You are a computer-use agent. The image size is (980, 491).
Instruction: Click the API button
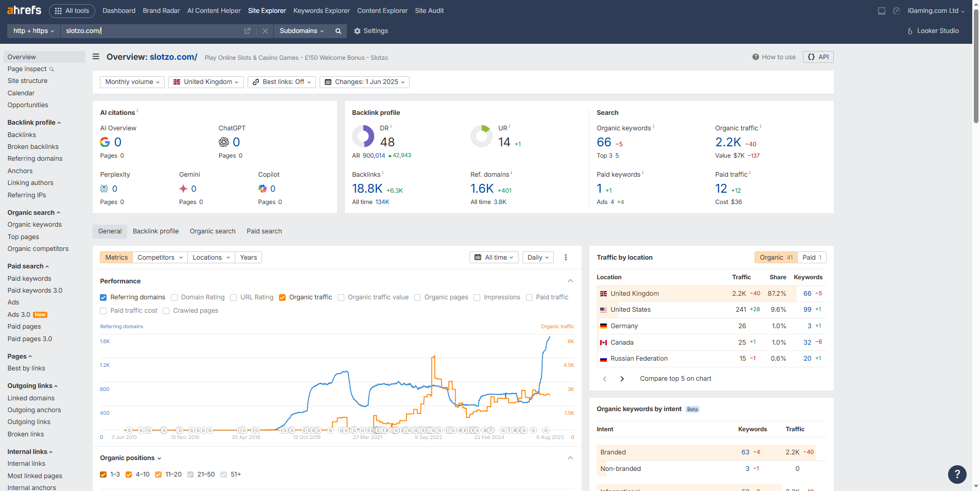(x=818, y=57)
